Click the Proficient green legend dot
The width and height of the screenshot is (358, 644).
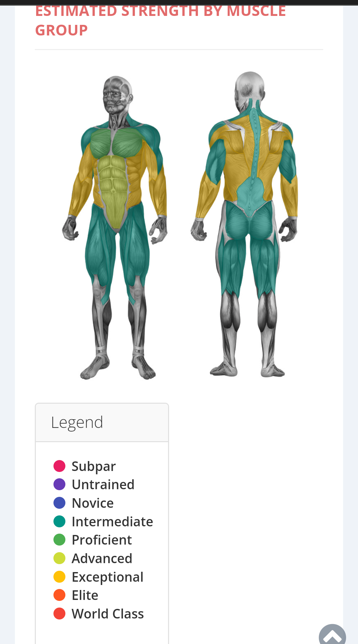pyautogui.click(x=59, y=540)
